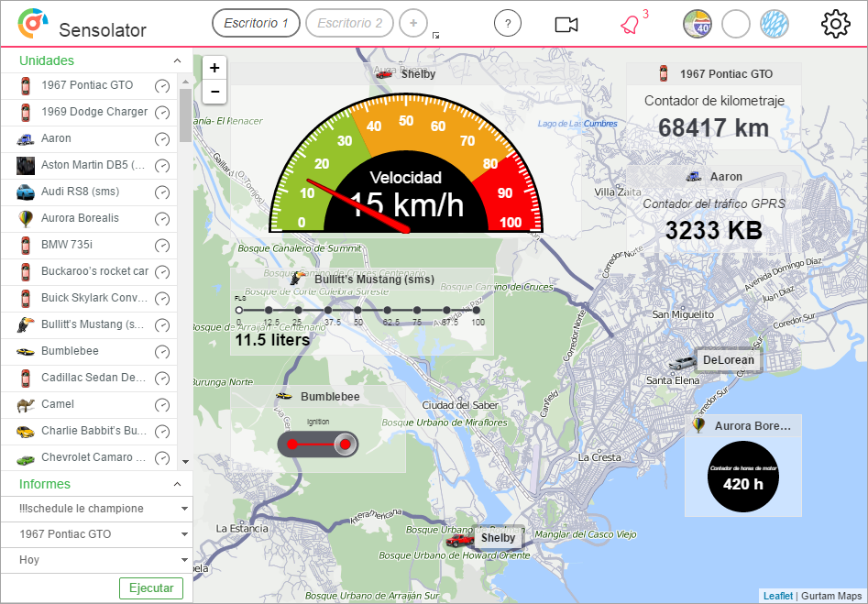Click gauge icon next to Bumblebee
The image size is (868, 604).
click(x=161, y=352)
